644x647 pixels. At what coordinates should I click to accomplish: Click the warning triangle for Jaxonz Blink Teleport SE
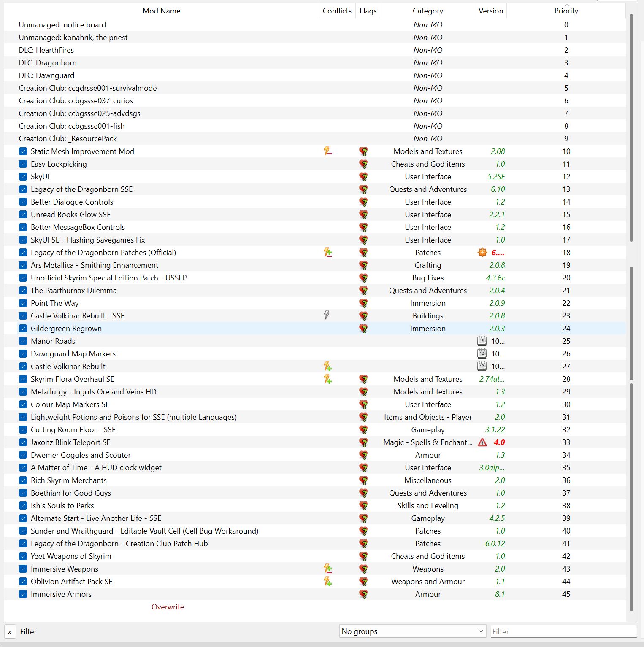(482, 442)
